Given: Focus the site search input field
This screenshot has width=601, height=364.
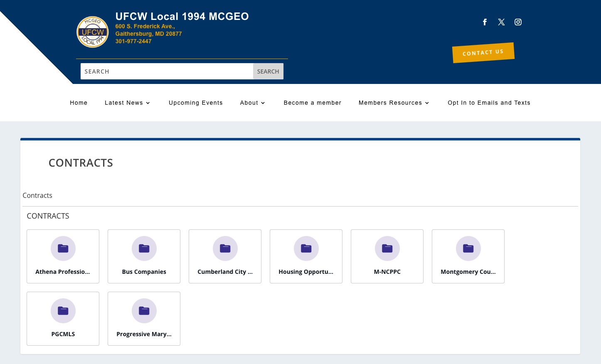Looking at the screenshot, I should (x=167, y=71).
